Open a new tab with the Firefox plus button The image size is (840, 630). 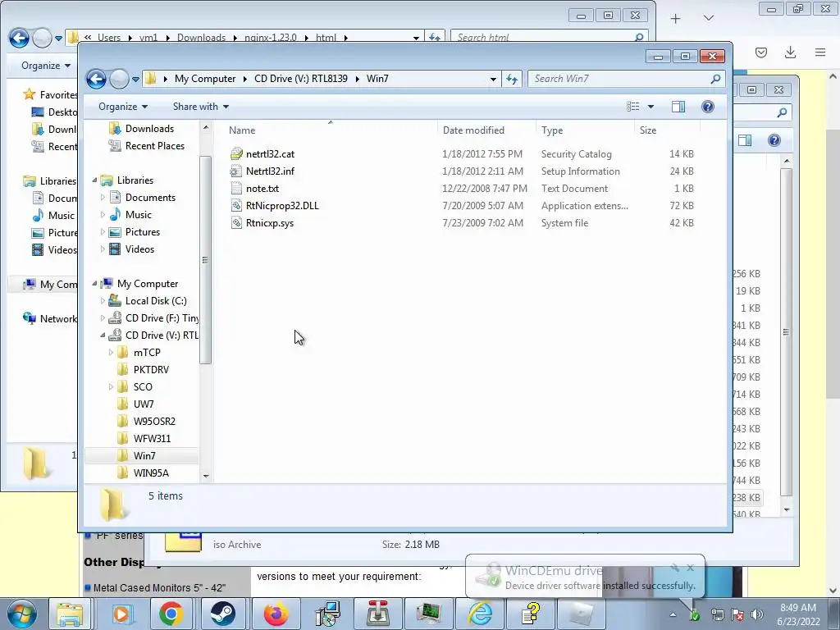[676, 19]
